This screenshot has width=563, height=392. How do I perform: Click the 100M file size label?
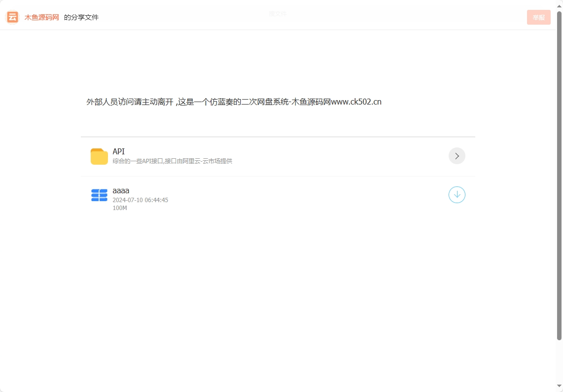pos(120,208)
